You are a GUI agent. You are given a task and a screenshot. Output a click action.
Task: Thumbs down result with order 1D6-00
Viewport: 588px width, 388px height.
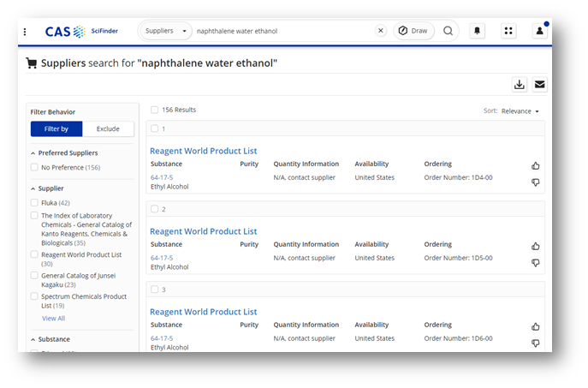pos(536,343)
